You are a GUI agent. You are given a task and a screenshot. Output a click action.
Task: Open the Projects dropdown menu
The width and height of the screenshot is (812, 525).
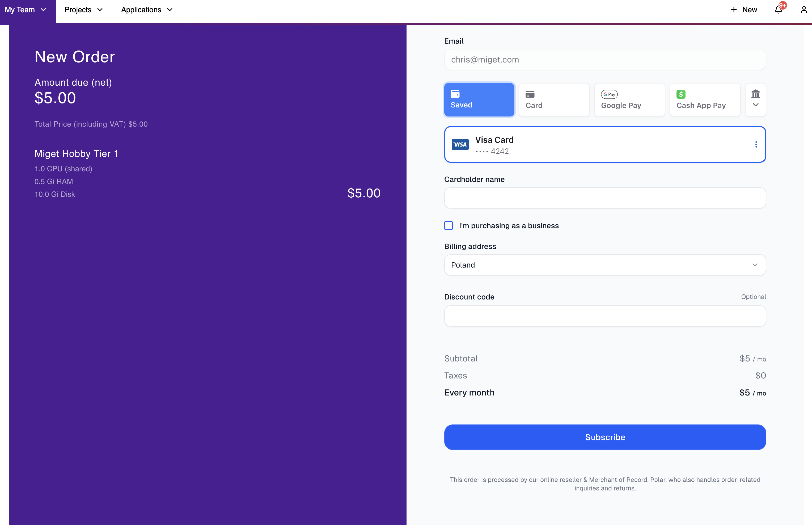[x=83, y=10]
